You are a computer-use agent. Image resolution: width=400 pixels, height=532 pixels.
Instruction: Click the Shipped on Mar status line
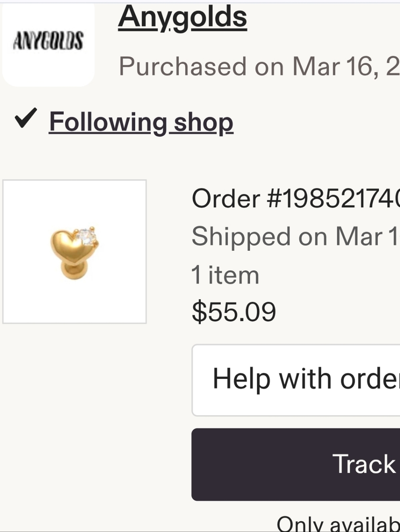296,236
